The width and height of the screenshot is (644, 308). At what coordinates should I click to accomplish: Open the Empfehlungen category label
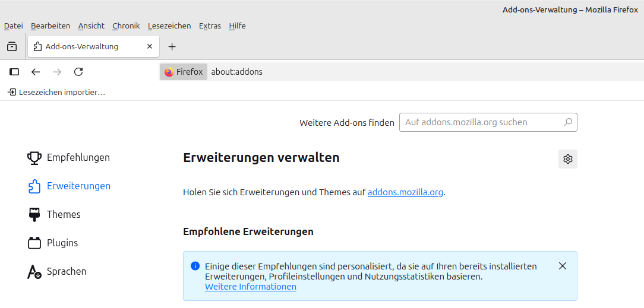click(78, 157)
